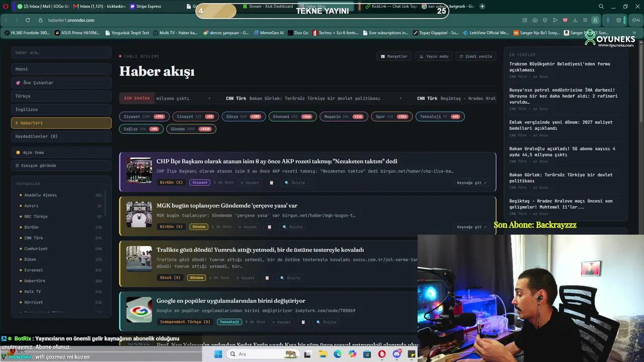Open Microsoft Store from the taskbar
The height and width of the screenshot is (362, 644).
tap(367, 354)
